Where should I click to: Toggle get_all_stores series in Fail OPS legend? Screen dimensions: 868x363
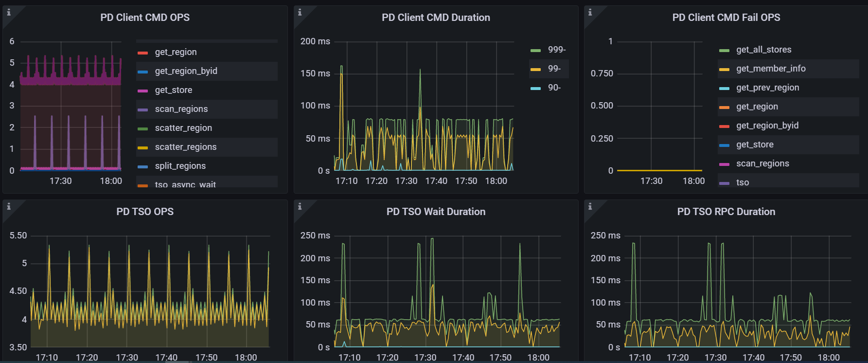(x=763, y=50)
